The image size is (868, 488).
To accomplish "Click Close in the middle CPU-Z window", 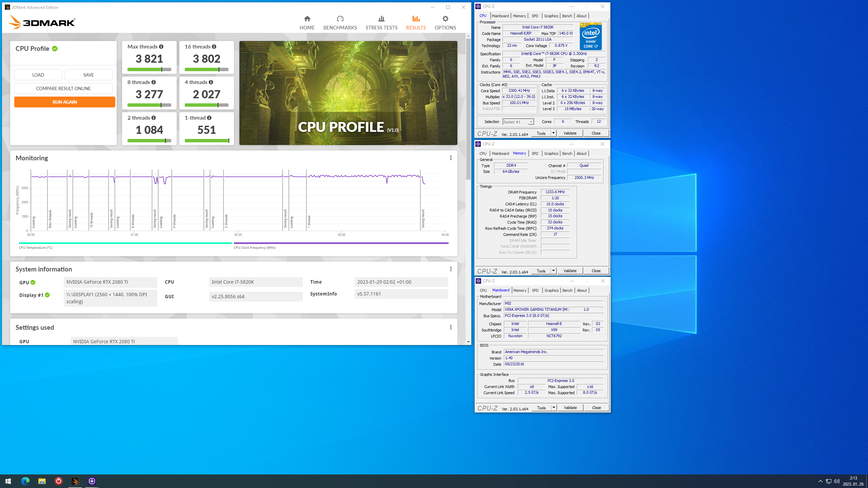I will (x=596, y=271).
